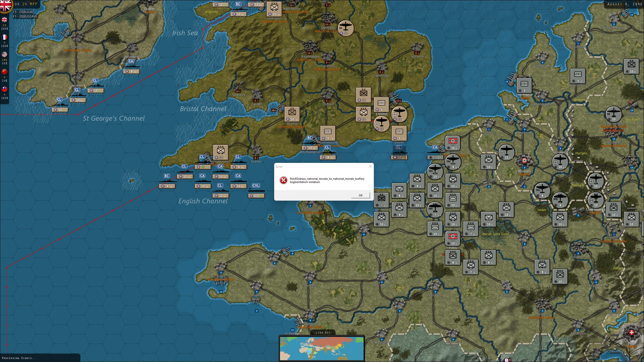Select the UK flag in the sidebar
This screenshot has height=362, width=644.
point(4,20)
